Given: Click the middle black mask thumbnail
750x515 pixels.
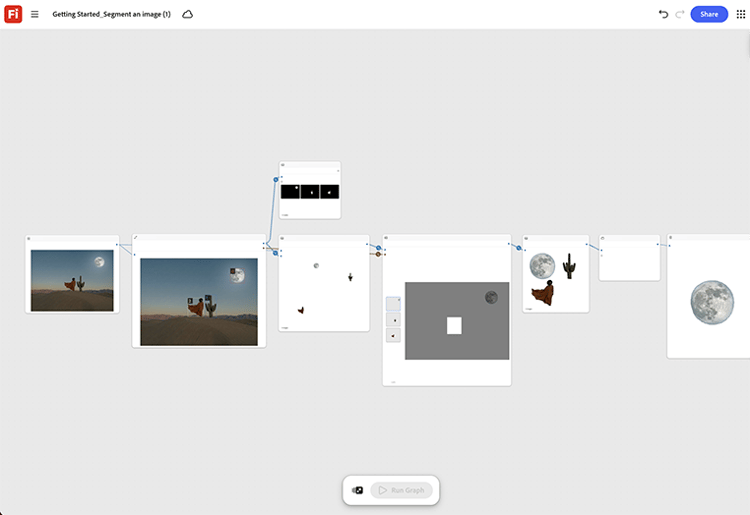Looking at the screenshot, I should tap(310, 192).
